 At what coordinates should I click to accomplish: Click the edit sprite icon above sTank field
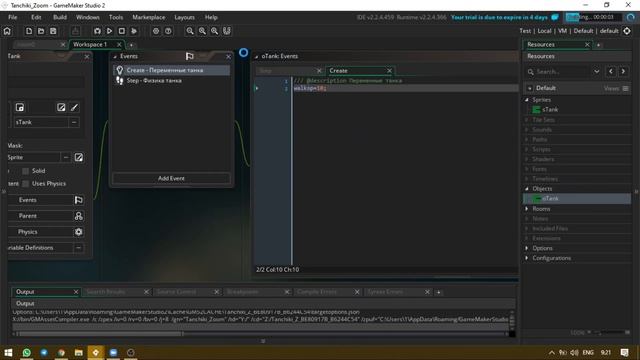tap(61, 107)
